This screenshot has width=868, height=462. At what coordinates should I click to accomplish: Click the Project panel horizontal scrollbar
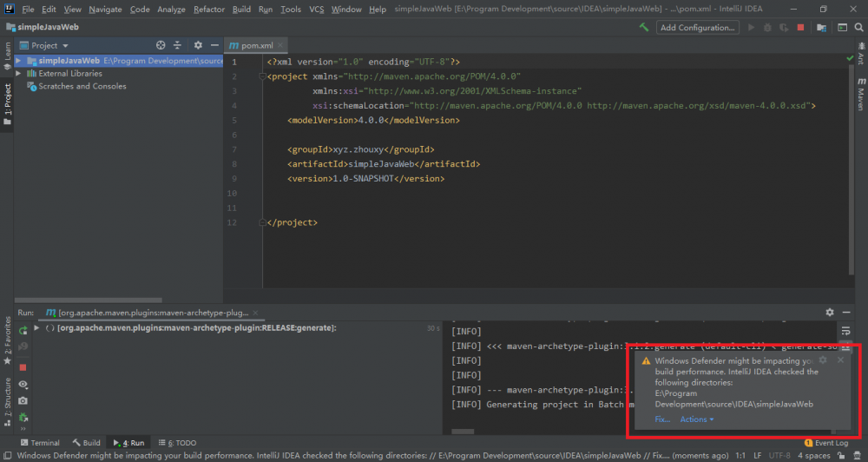click(x=88, y=300)
